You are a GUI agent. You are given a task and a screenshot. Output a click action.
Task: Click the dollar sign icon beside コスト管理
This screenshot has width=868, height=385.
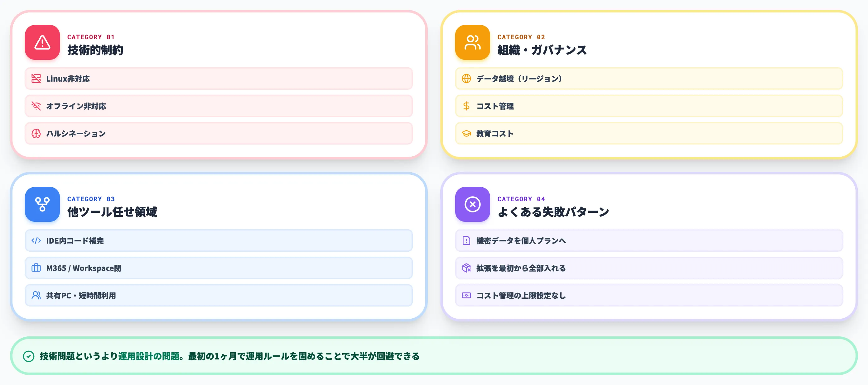click(x=466, y=106)
